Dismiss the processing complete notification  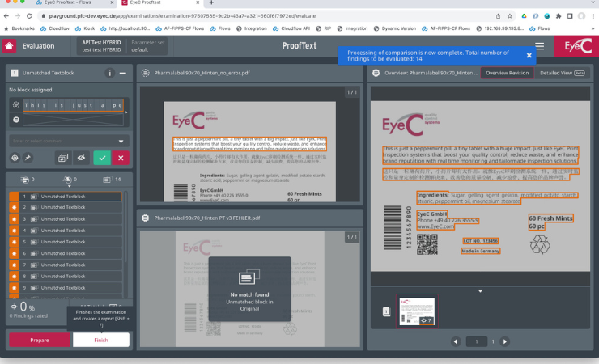[529, 55]
